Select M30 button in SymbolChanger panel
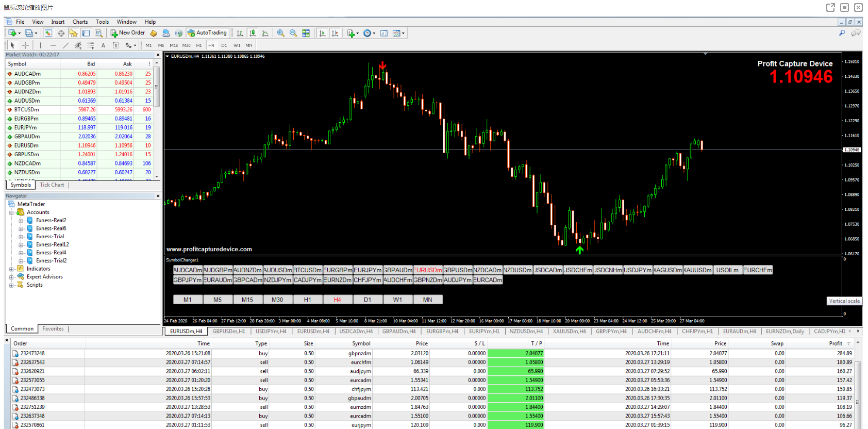The height and width of the screenshot is (429, 868). 277,300
